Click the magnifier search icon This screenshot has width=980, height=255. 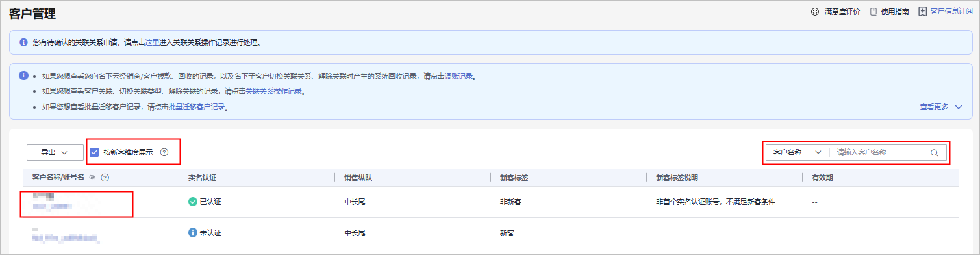[x=935, y=153]
